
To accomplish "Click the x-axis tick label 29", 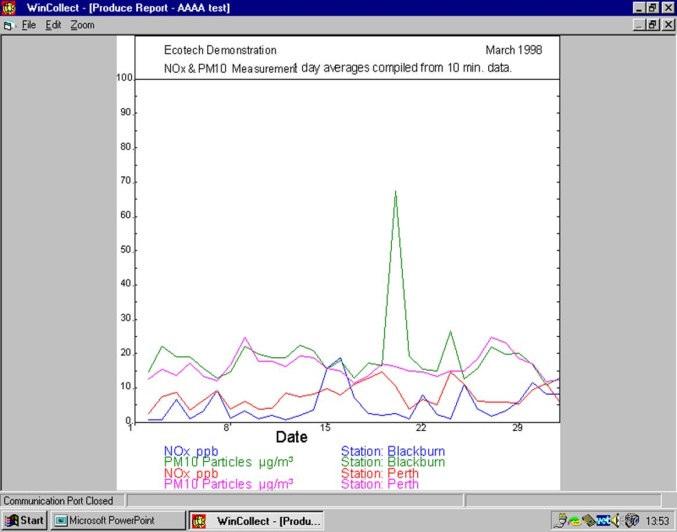I will point(517,428).
